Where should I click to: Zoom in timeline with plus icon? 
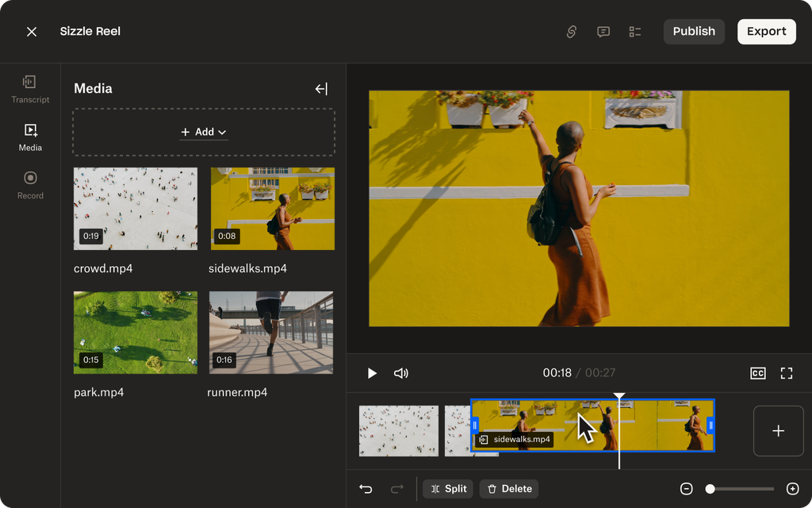coord(792,489)
